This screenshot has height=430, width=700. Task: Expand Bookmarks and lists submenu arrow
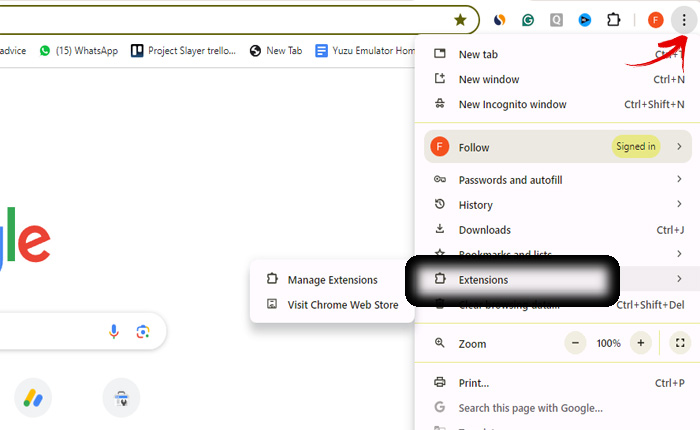point(679,254)
